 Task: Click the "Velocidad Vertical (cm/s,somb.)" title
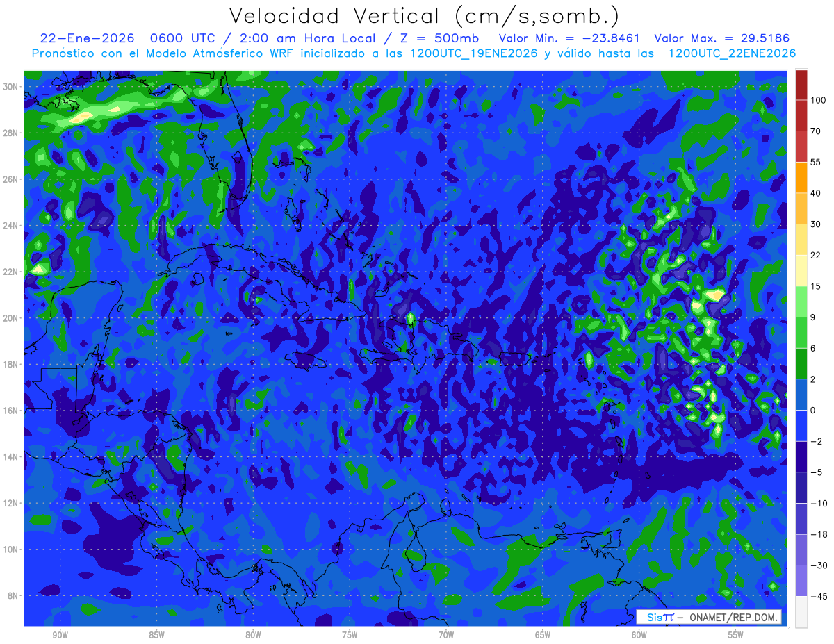424,16
